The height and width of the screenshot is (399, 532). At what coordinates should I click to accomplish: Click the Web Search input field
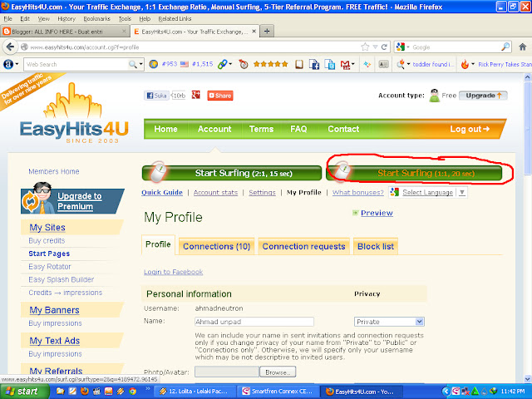tap(76, 64)
